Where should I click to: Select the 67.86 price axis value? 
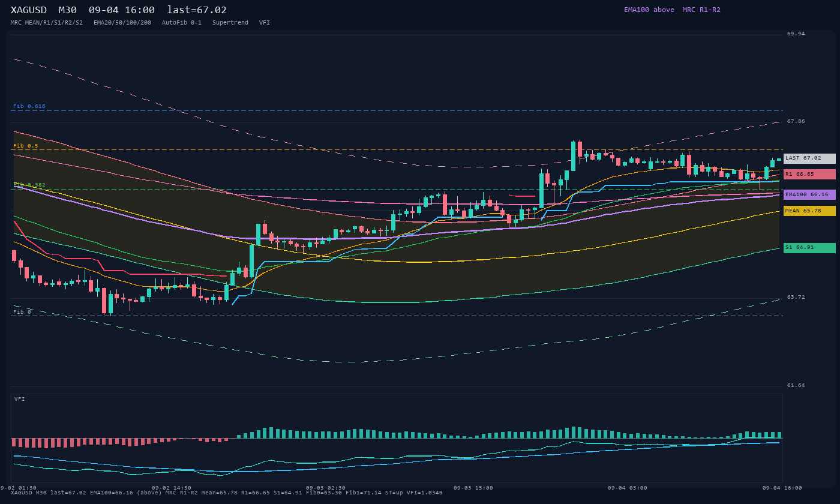(796, 122)
